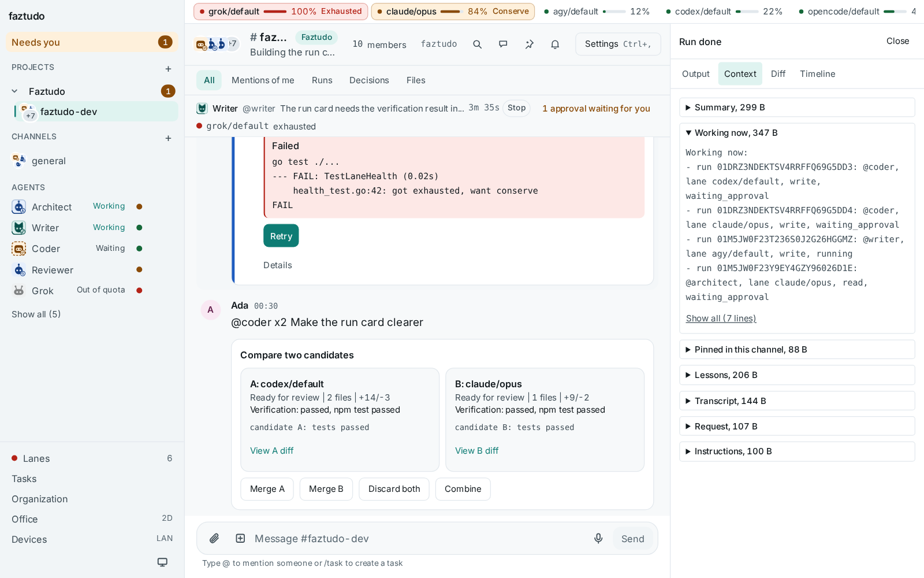Image resolution: width=924 pixels, height=578 pixels.
Task: Click the Combine button
Action: click(x=463, y=489)
